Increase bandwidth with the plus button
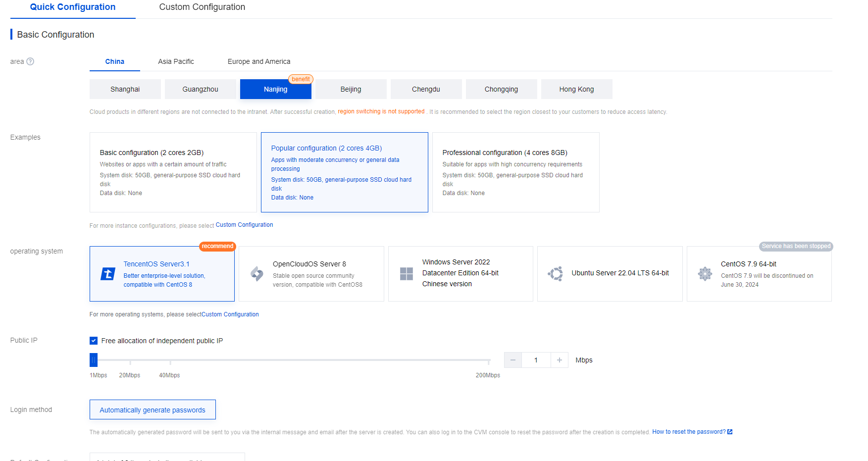Viewport: 868px width, 461px height. tap(560, 360)
